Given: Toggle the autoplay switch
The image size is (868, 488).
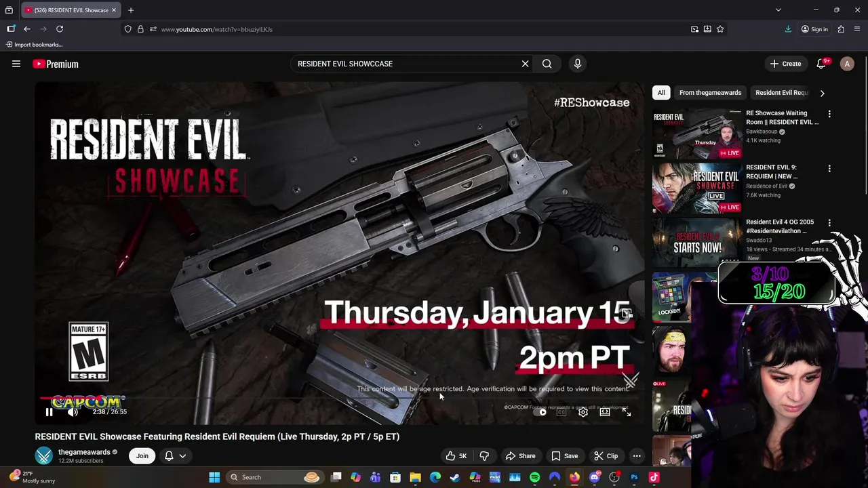Looking at the screenshot, I should pyautogui.click(x=540, y=412).
